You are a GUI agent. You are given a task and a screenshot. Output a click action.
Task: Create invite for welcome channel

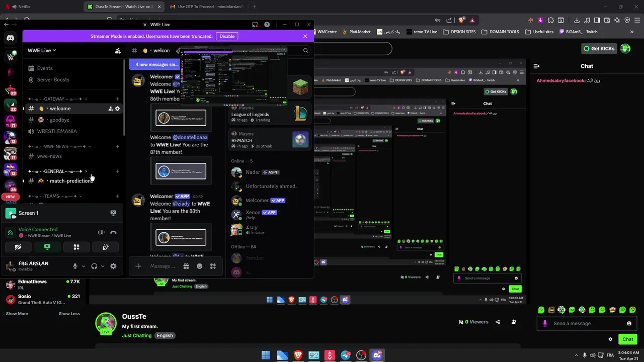click(111, 109)
